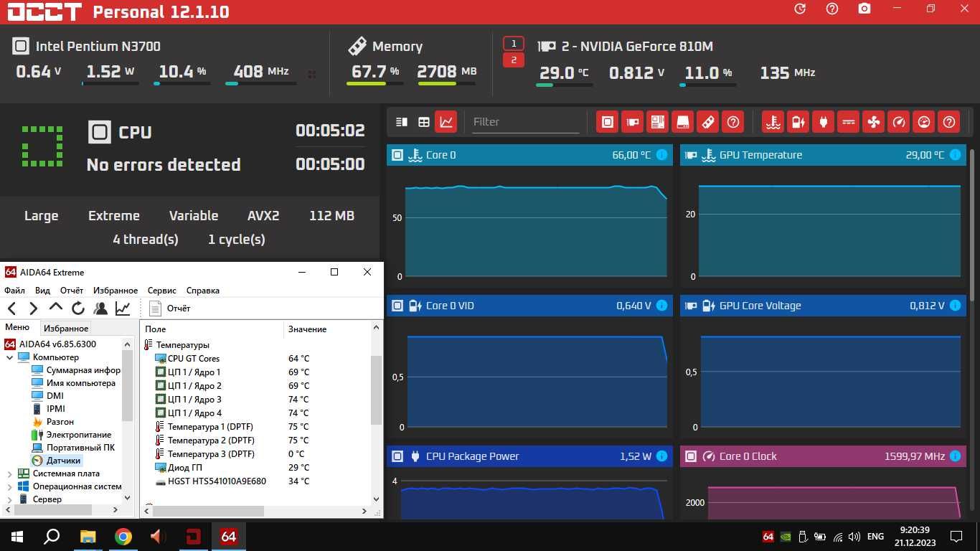This screenshot has width=980, height=551.
Task: Open the Отчёт menu in AIDA64 menu bar
Action: click(x=72, y=291)
